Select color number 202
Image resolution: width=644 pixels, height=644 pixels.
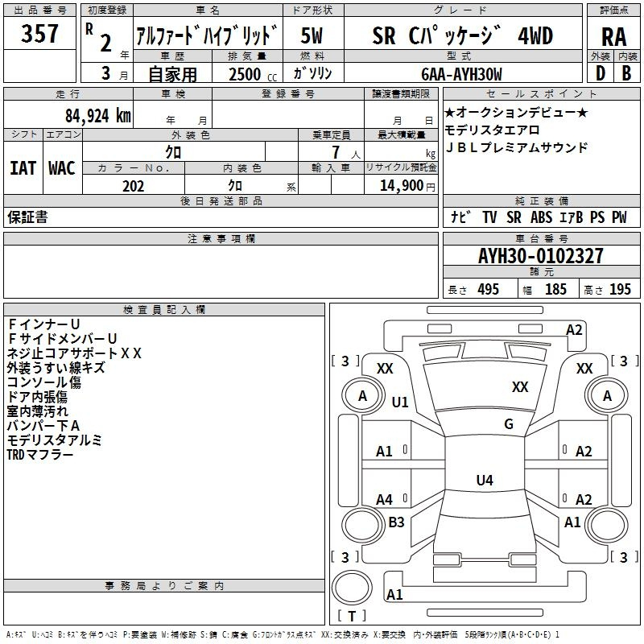133,186
